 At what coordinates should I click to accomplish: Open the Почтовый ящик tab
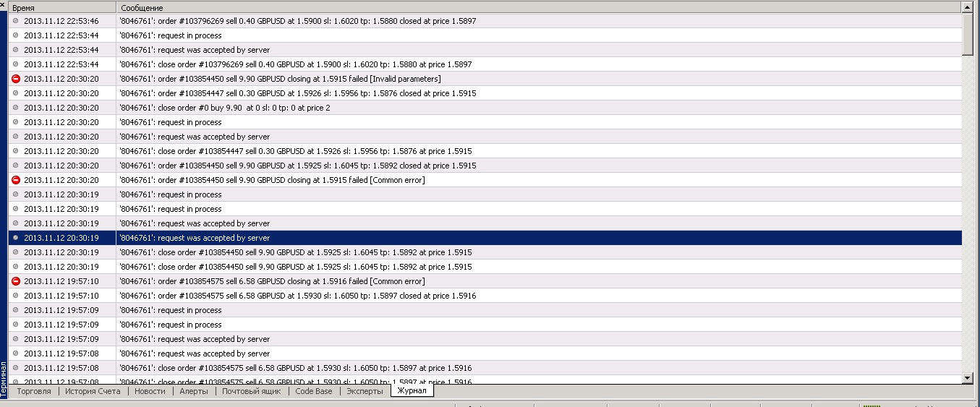(x=251, y=391)
